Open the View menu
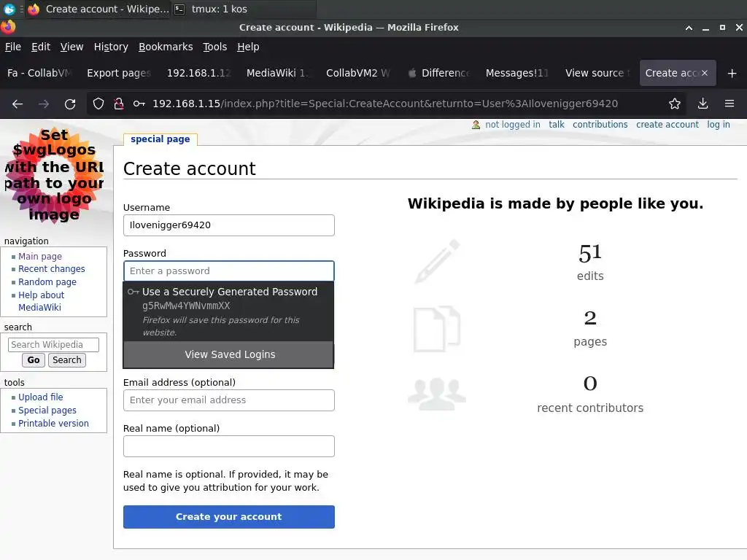Screen dimensions: 747x560 72,47
